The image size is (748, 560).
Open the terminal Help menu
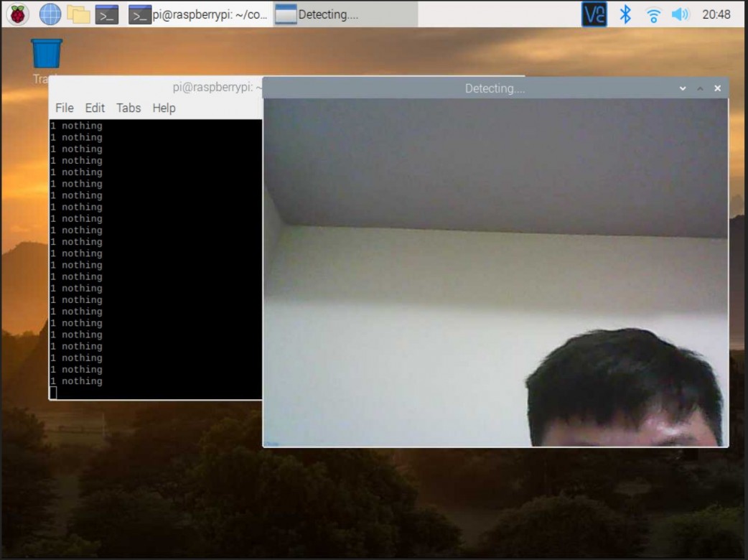[x=164, y=108]
